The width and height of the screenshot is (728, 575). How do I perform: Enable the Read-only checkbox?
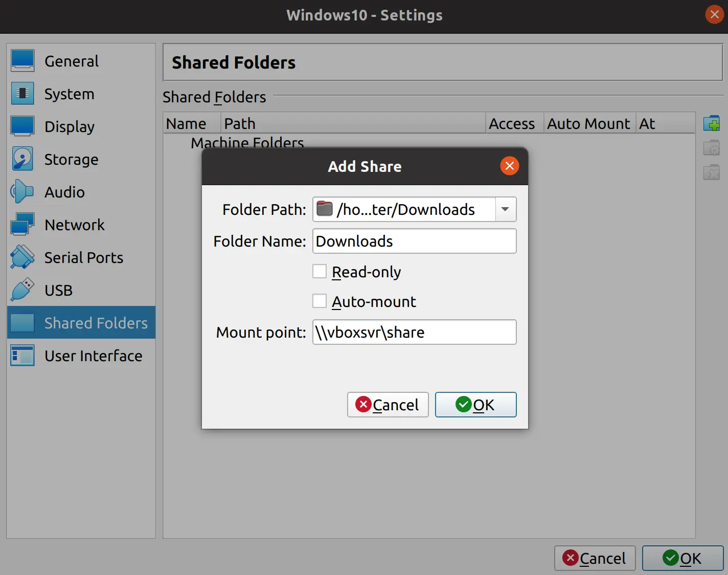[320, 272]
